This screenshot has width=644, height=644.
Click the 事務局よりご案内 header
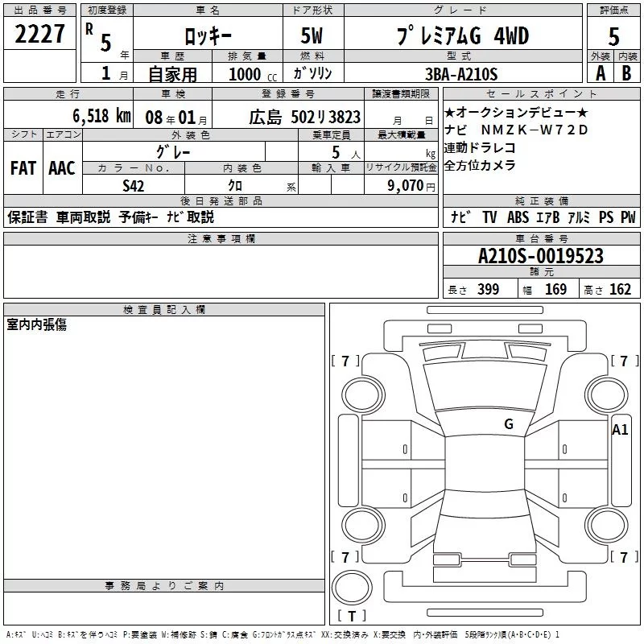[x=164, y=586]
